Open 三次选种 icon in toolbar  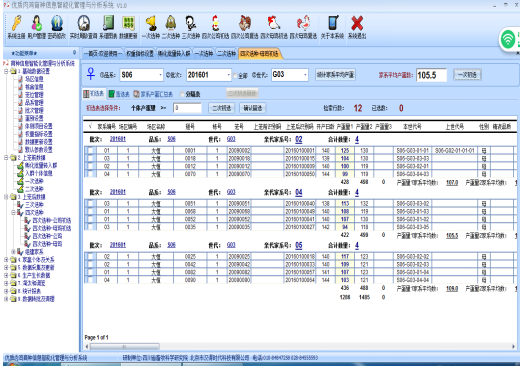point(191,24)
